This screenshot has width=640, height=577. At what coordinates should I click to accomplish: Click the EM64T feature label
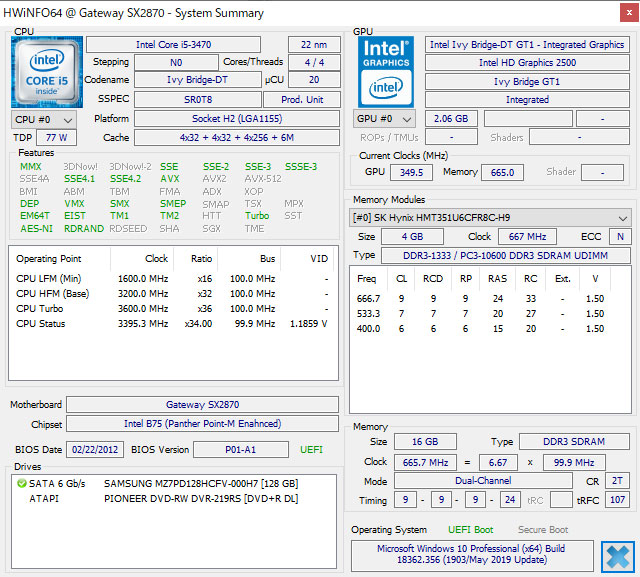(35, 215)
